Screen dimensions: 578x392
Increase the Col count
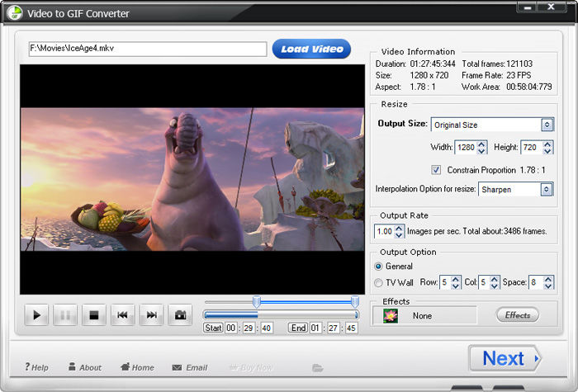click(x=495, y=279)
